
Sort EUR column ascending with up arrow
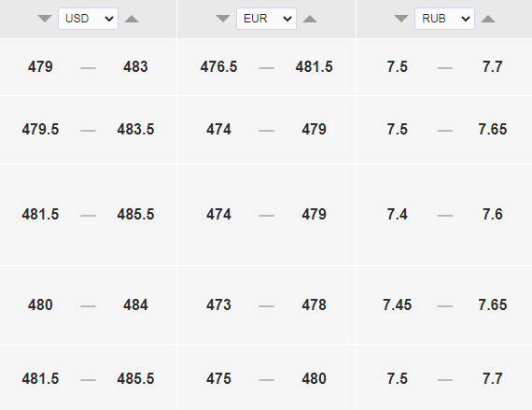pyautogui.click(x=310, y=19)
